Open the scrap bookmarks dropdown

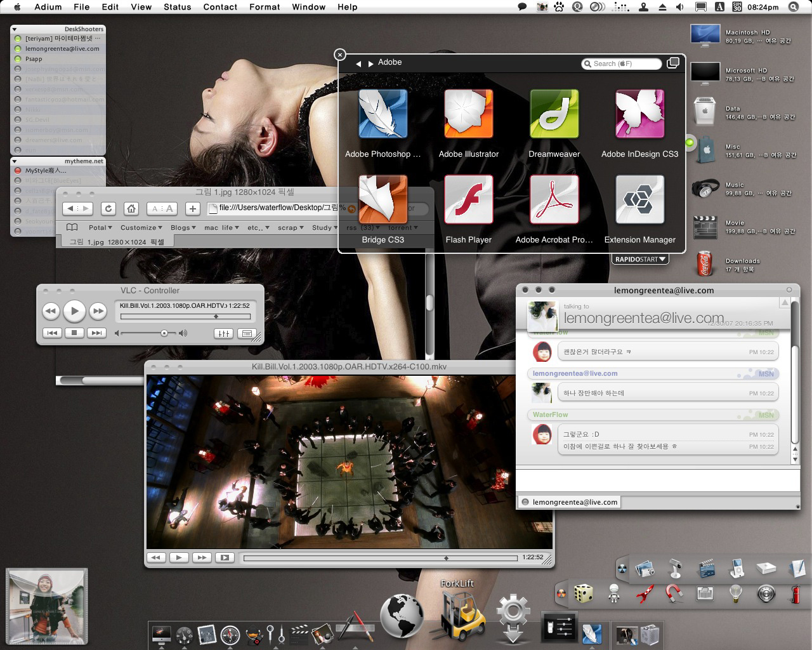click(x=291, y=227)
